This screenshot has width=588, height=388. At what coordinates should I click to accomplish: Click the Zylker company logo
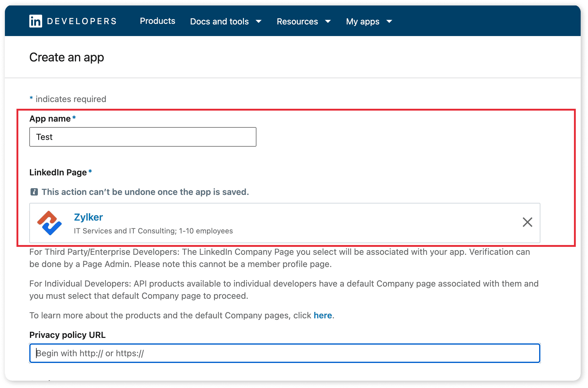coord(49,223)
